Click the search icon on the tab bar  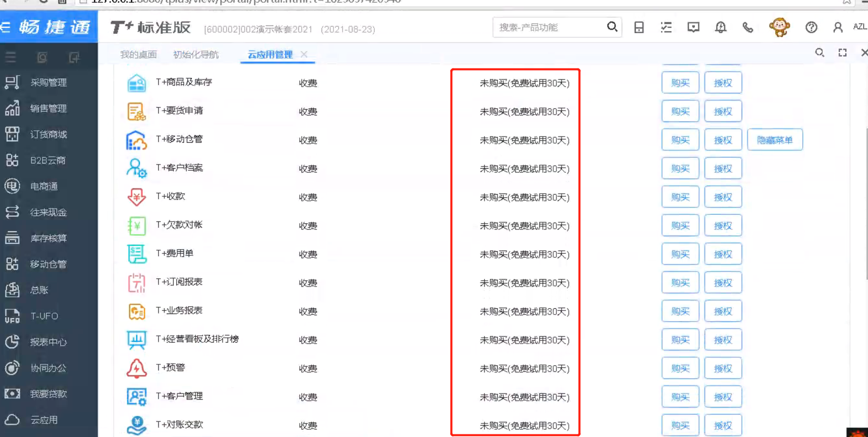click(x=820, y=53)
